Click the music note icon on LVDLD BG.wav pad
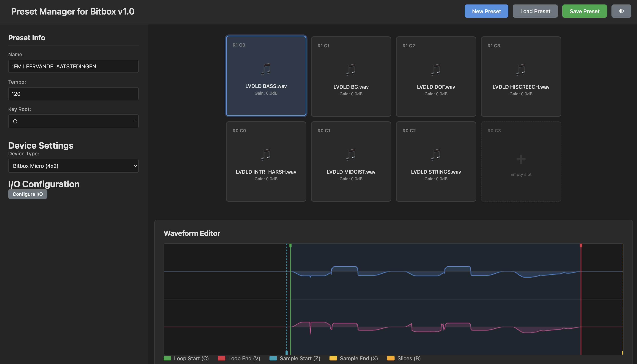Image resolution: width=637 pixels, height=364 pixels. [x=351, y=69]
